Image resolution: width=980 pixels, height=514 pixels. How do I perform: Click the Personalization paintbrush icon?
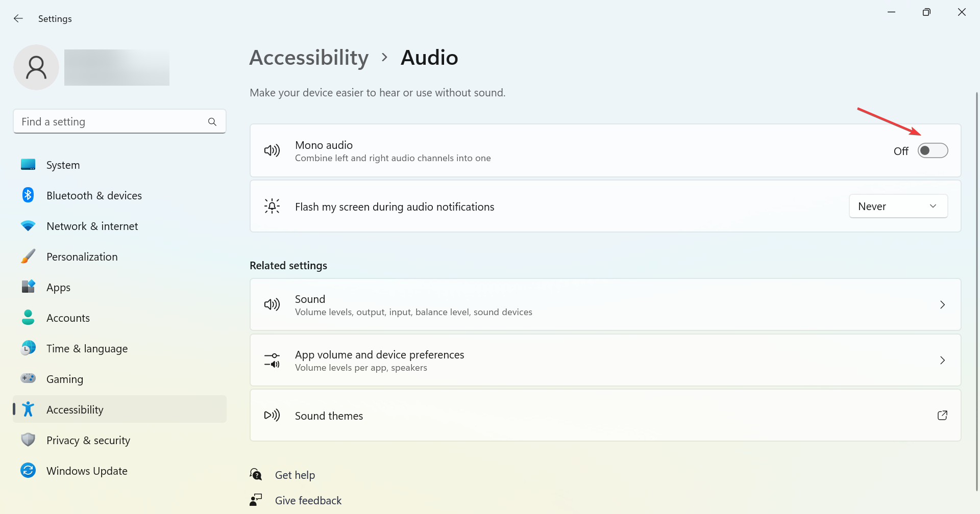click(28, 256)
